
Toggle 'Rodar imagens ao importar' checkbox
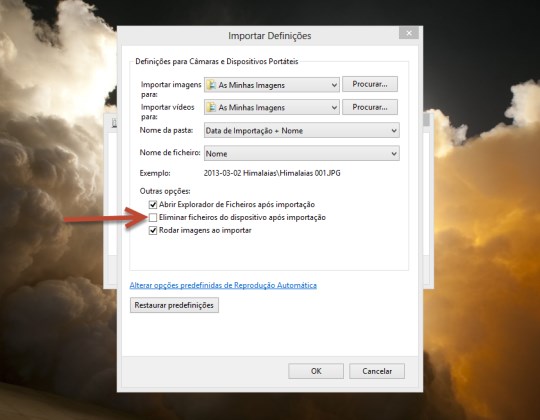153,230
